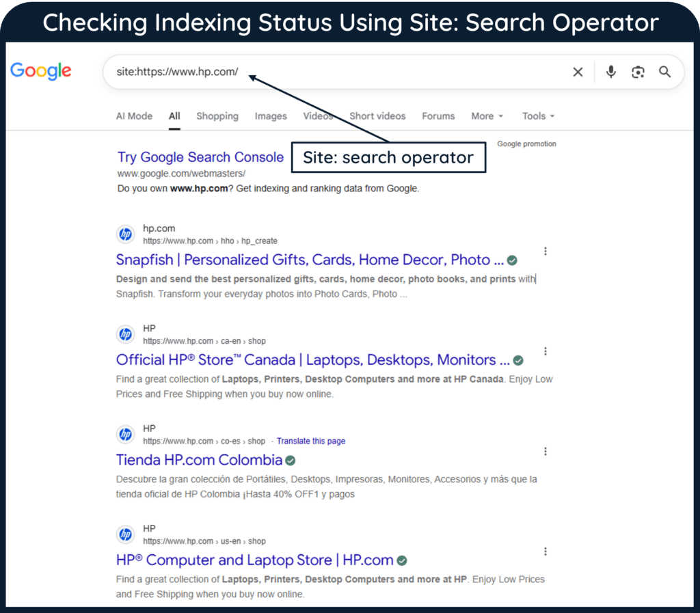Screen dimensions: 700x613
Task: Click the www.google.com/webmasters/ URL text
Action: point(181,174)
